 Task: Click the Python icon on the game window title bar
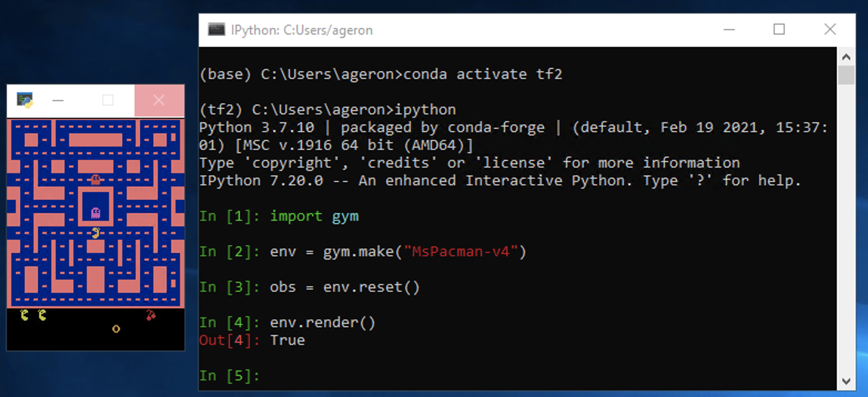tap(24, 100)
